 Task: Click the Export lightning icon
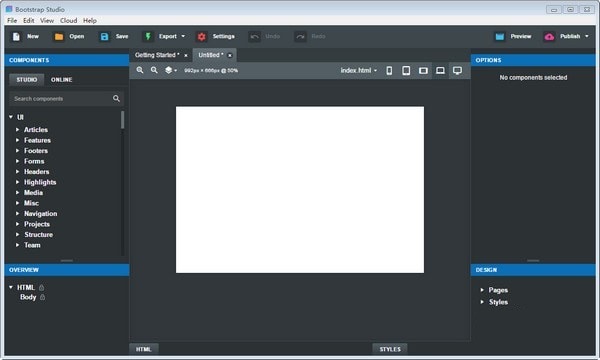(x=148, y=36)
